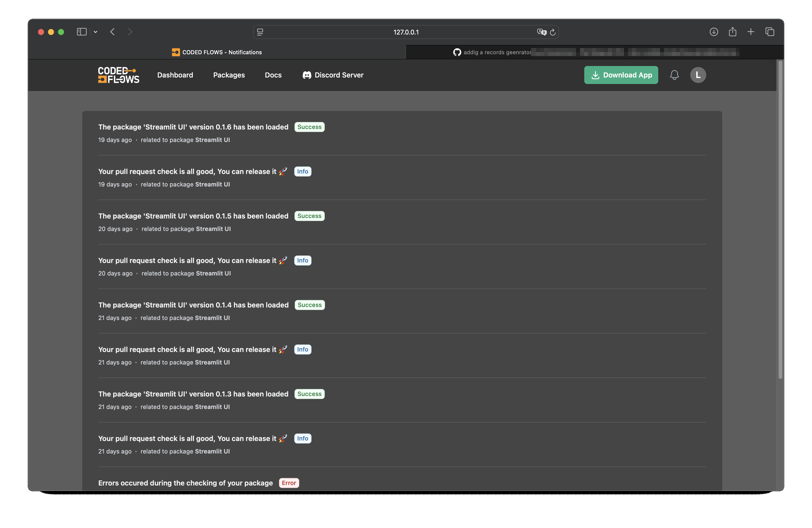Click the Coded Flows logo
The height and width of the screenshot is (528, 812).
[x=118, y=75]
